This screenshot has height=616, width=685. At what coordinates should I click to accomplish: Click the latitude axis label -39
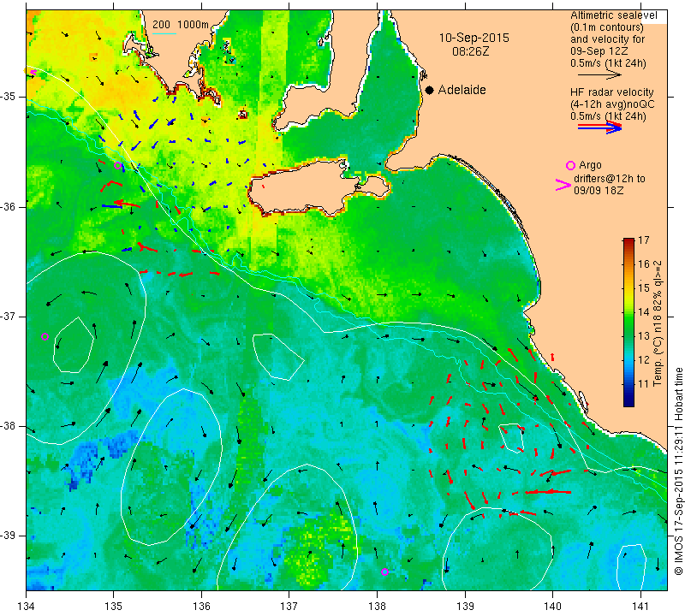pos(9,536)
